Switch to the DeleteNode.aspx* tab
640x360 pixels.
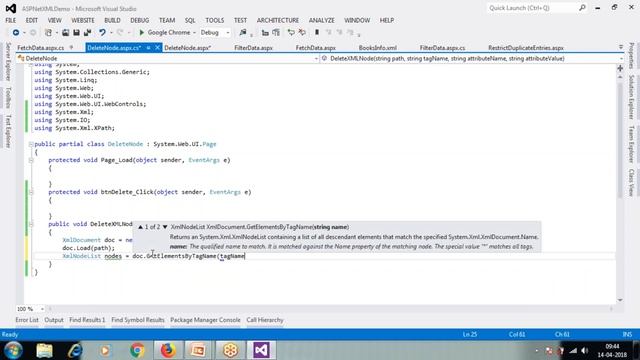click(x=187, y=48)
